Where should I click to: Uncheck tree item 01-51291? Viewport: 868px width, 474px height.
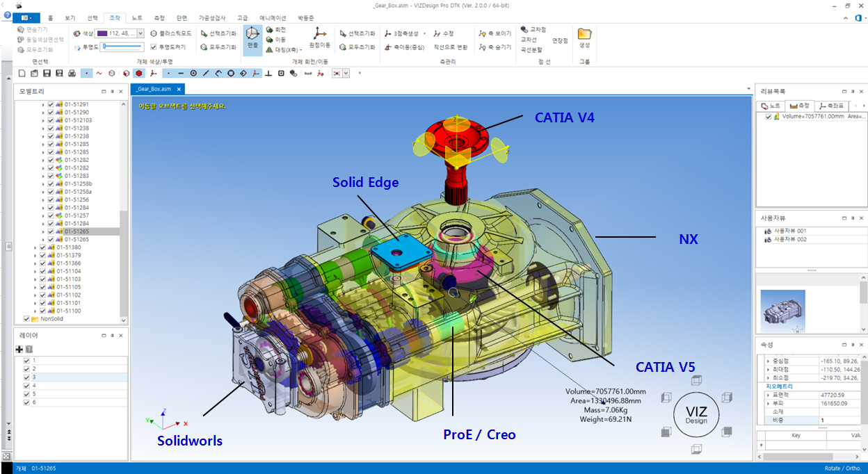coord(51,104)
